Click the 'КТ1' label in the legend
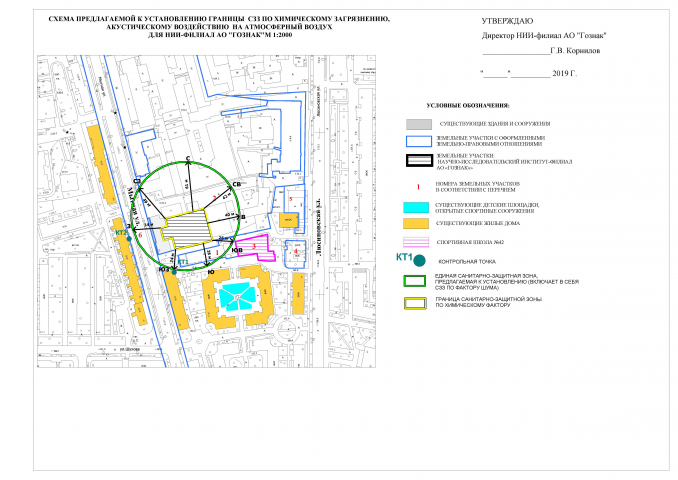Image resolution: width=678 pixels, height=480 pixels. point(404,257)
